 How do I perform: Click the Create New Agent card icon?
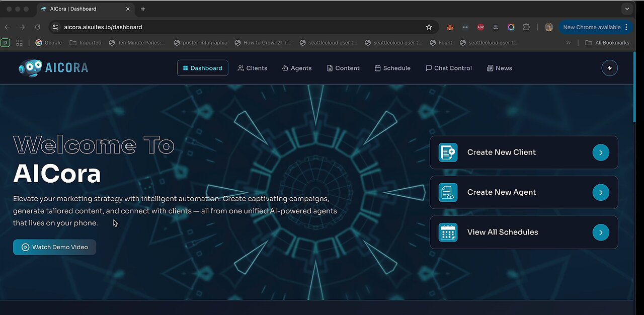pos(448,192)
